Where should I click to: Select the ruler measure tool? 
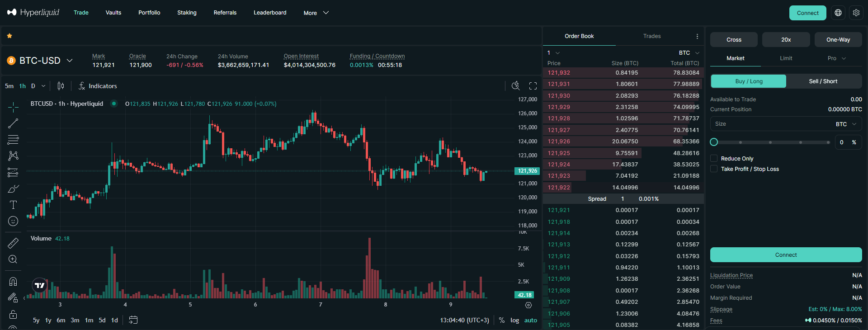(x=13, y=243)
